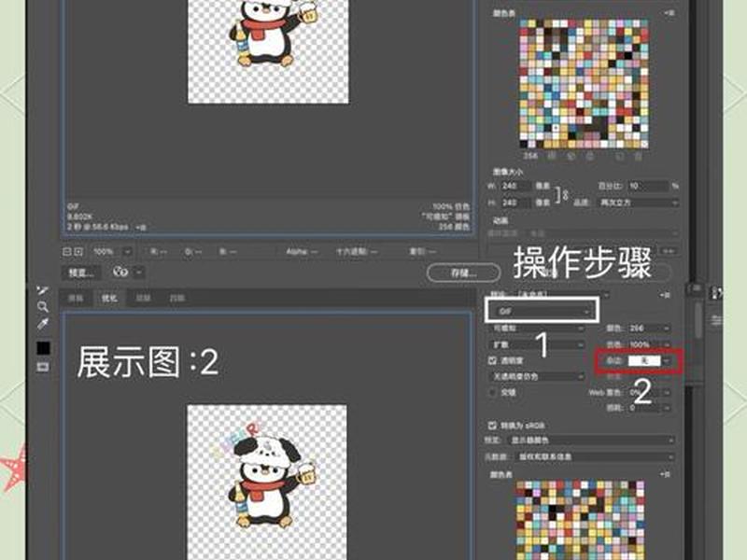This screenshot has width=747, height=560.
Task: Switch to the 双联 tab
Action: tap(143, 298)
